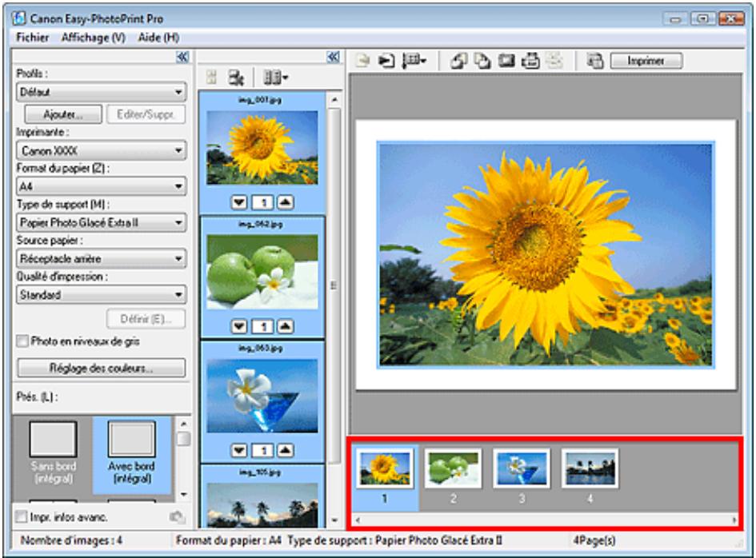
Task: Select the img_063.jpg flower glass thumbnail
Action: (x=262, y=396)
